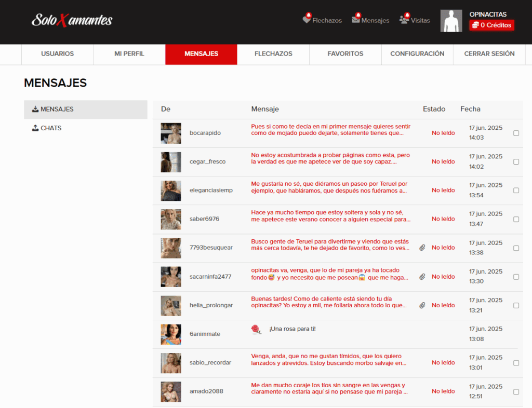Tick the checkbox for eleganciasiemp message
532x408 pixels.
coord(516,191)
